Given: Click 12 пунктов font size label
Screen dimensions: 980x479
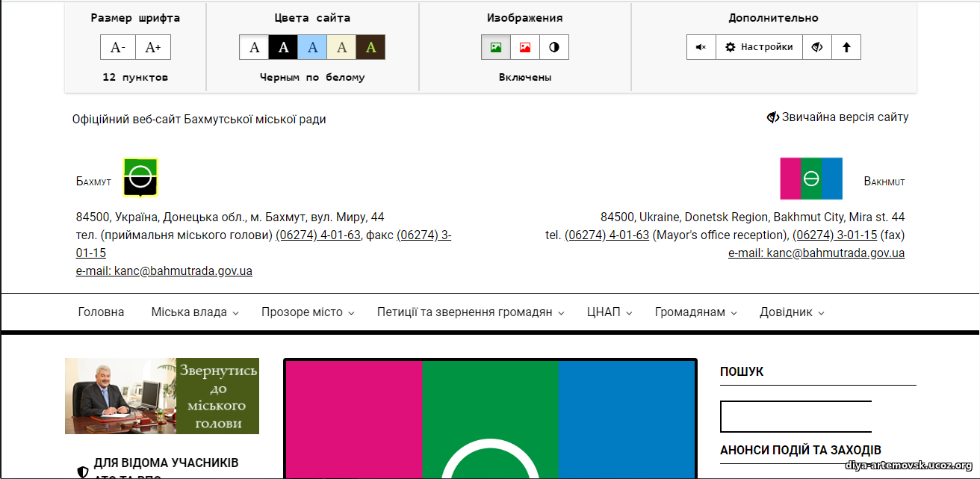Looking at the screenshot, I should pyautogui.click(x=135, y=77).
